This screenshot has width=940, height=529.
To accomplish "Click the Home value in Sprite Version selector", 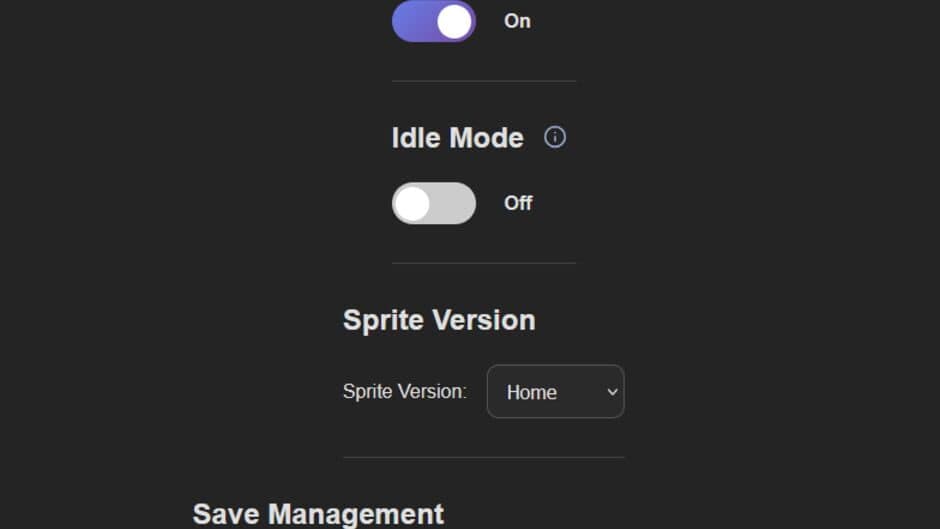I will click(532, 392).
